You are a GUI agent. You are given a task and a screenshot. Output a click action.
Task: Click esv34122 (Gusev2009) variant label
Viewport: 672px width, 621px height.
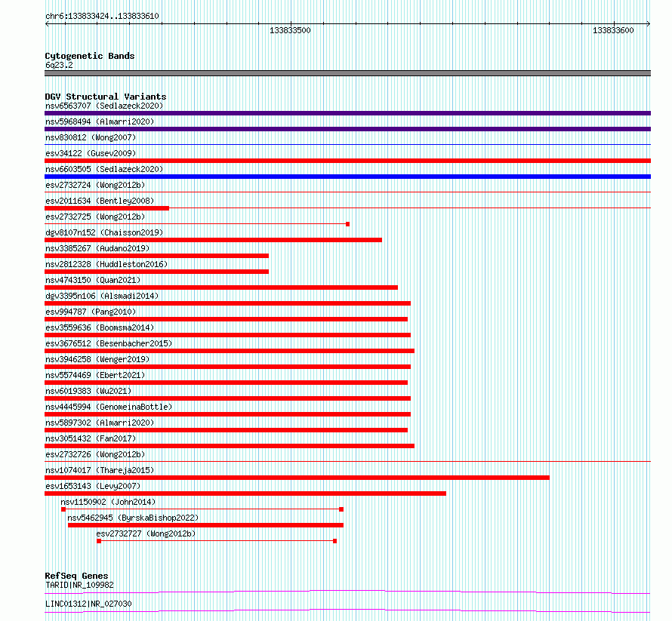coord(91,153)
